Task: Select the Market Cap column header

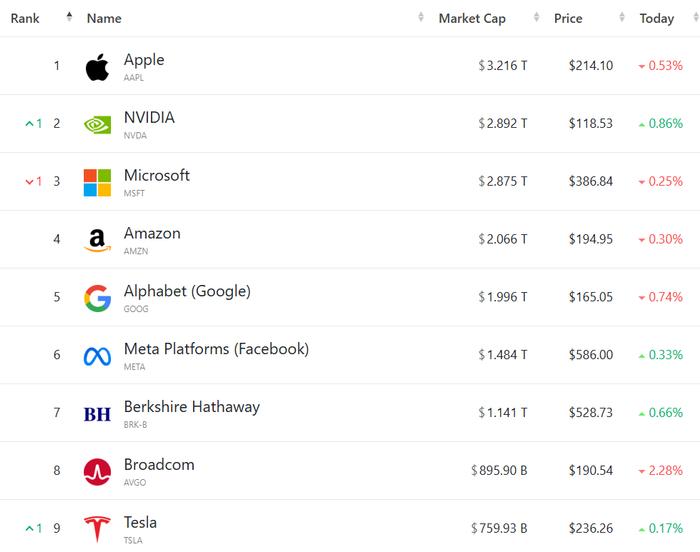Action: 472,18
